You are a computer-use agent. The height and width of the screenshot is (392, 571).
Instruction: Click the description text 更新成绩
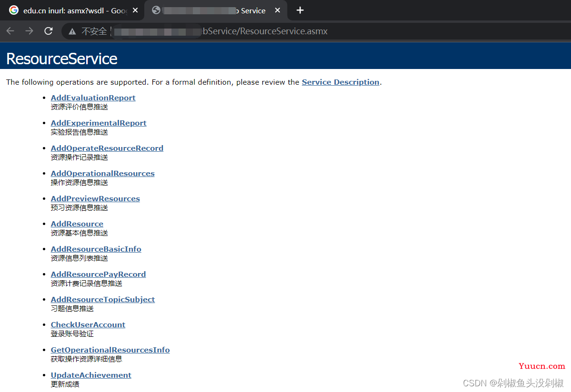click(65, 384)
